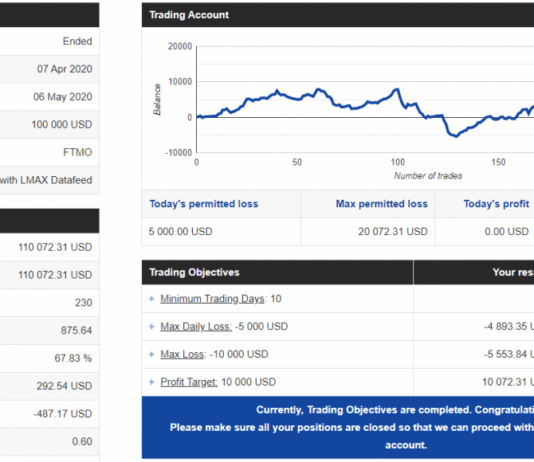
Task: Open the Minimum Trading Days link
Action: coord(213,299)
